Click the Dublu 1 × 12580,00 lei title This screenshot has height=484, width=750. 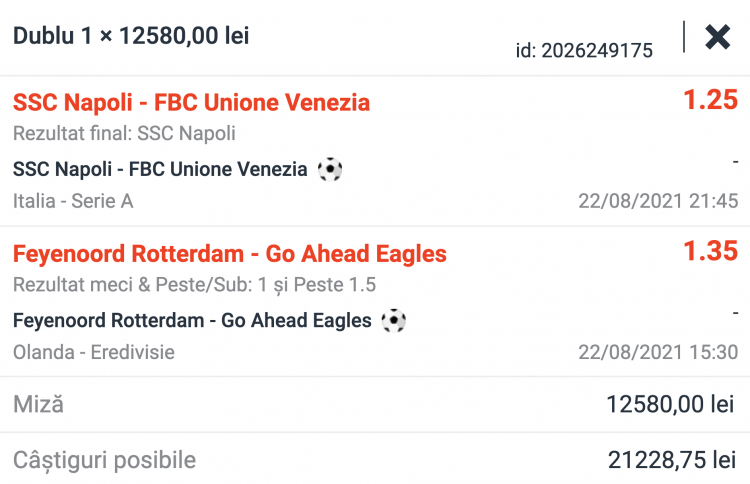(131, 36)
